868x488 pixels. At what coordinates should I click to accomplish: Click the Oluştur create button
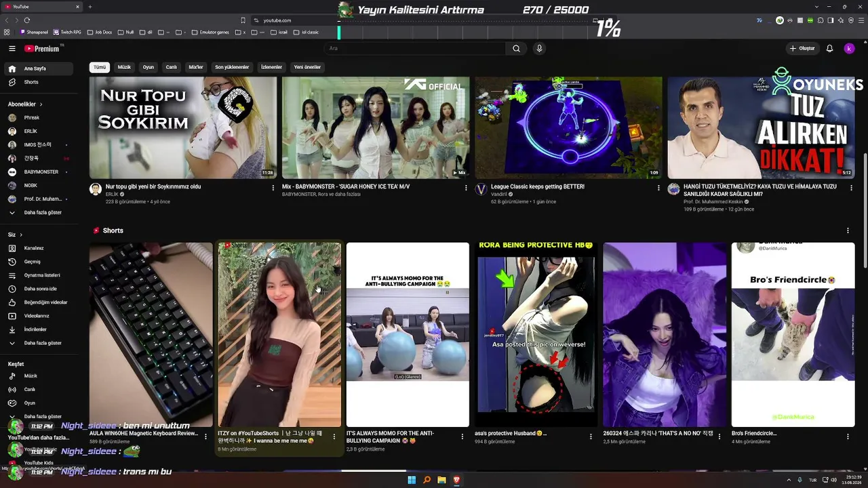click(802, 49)
